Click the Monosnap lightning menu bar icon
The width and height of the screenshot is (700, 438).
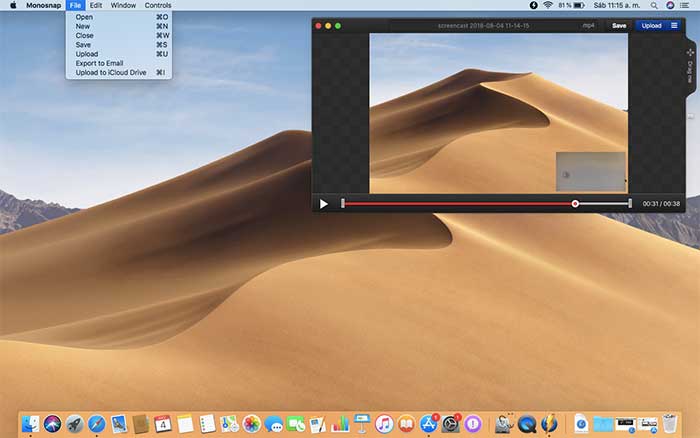pos(533,5)
